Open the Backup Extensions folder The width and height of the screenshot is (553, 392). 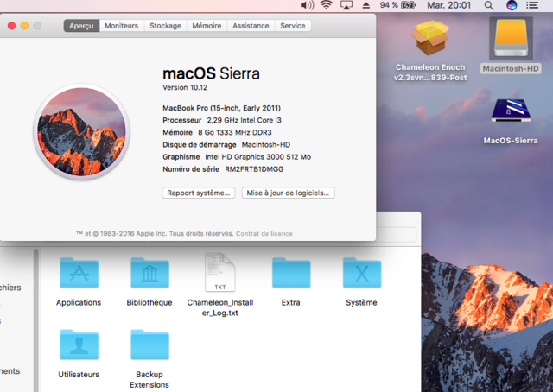[x=149, y=345]
